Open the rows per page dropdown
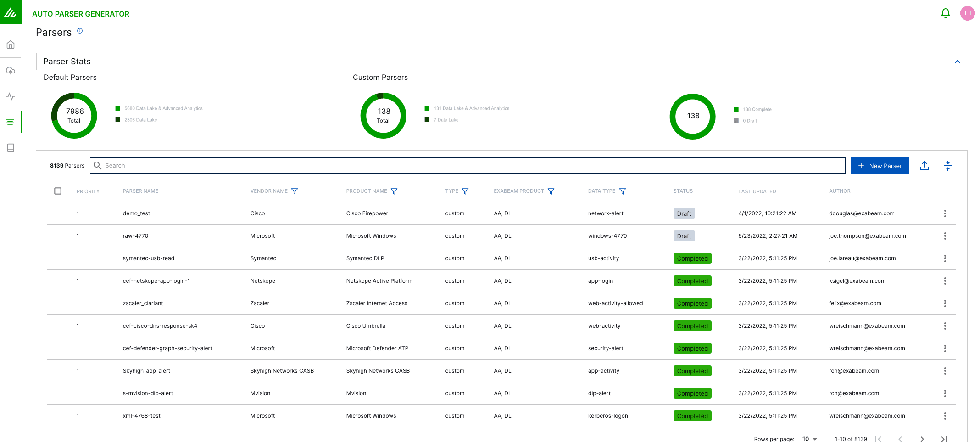The height and width of the screenshot is (442, 980). click(x=810, y=439)
